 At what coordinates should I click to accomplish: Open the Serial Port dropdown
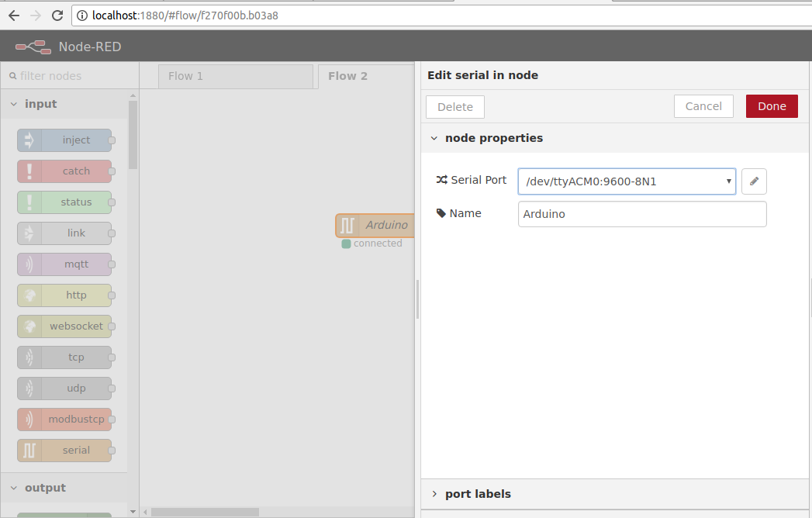(x=627, y=181)
